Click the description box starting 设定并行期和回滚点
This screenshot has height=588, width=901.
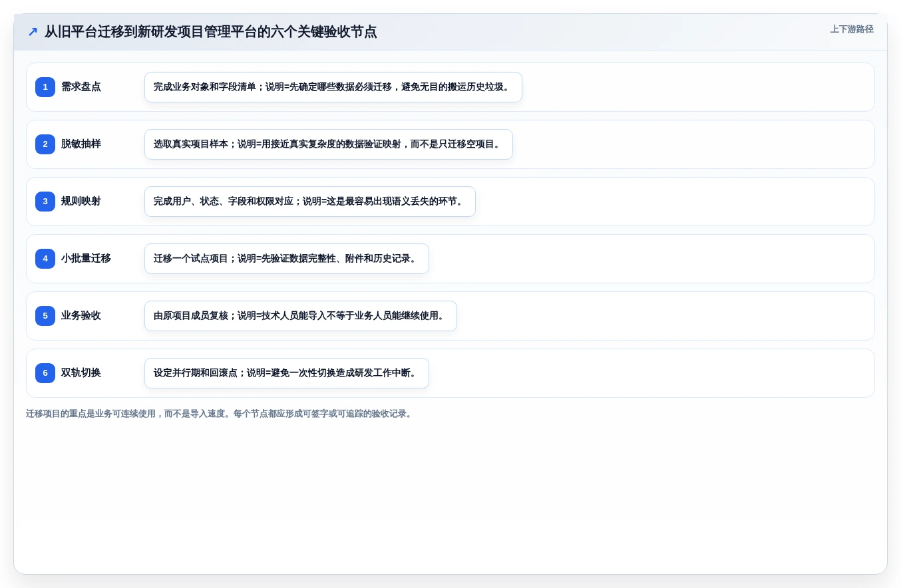point(287,373)
